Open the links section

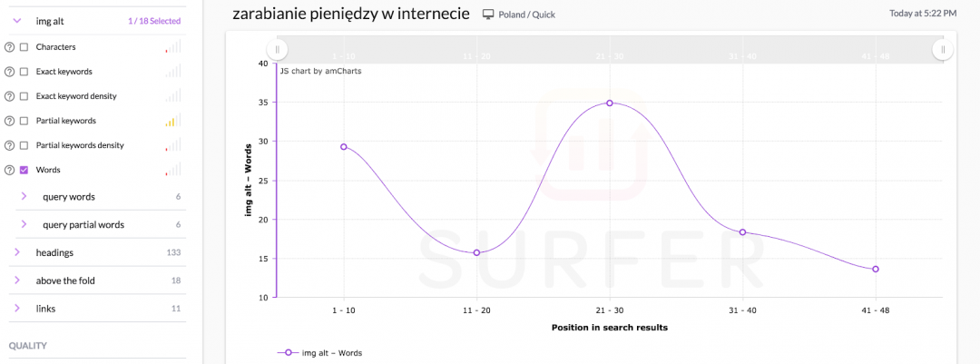(x=17, y=309)
